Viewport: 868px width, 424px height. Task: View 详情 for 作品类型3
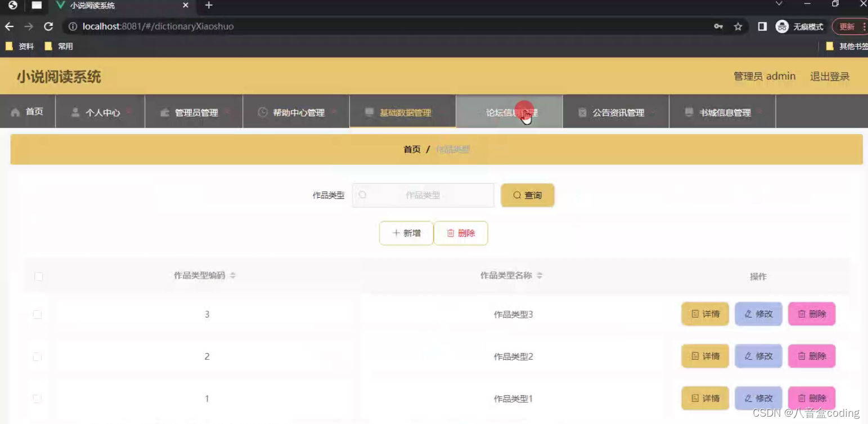click(x=705, y=314)
